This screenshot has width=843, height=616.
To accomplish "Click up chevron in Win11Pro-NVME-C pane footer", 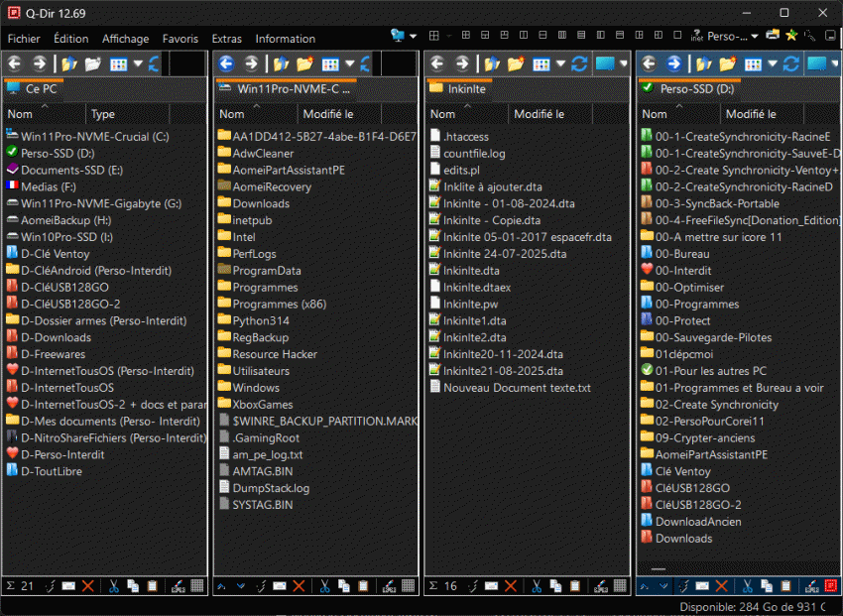I will [221, 586].
